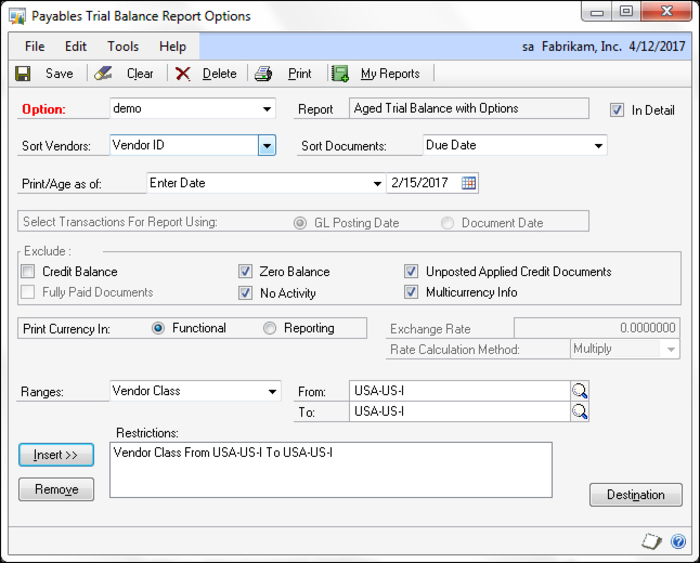Screen dimensions: 700x563
Task: Click the Clear eraser icon
Action: coord(103,73)
